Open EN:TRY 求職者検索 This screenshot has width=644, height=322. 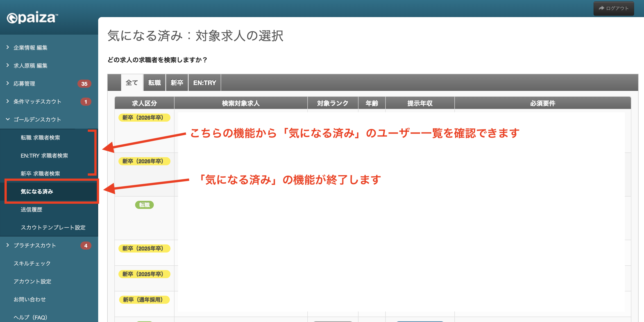click(44, 156)
